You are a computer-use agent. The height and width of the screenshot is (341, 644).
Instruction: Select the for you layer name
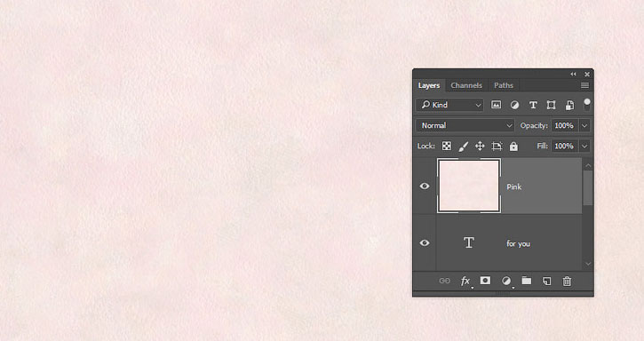tap(519, 243)
